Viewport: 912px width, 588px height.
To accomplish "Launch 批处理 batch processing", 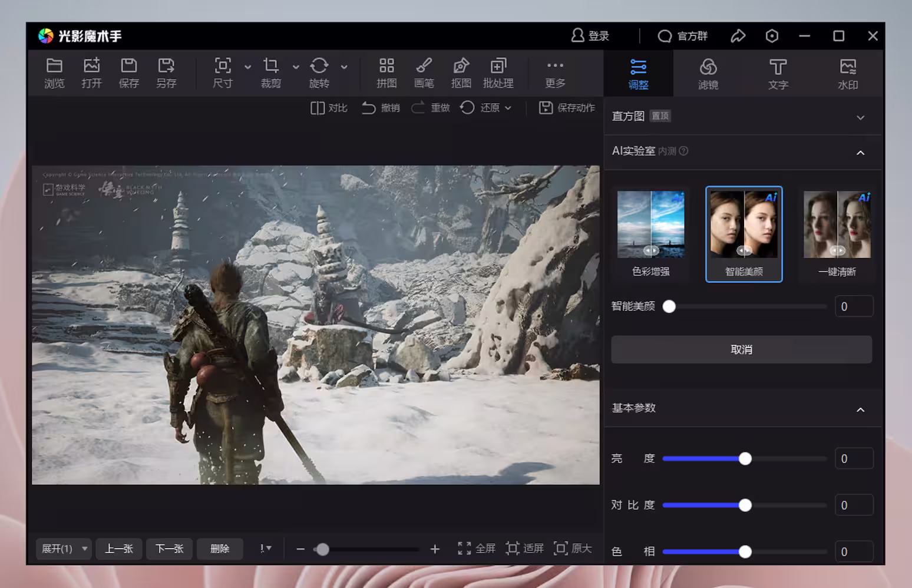I will point(498,73).
